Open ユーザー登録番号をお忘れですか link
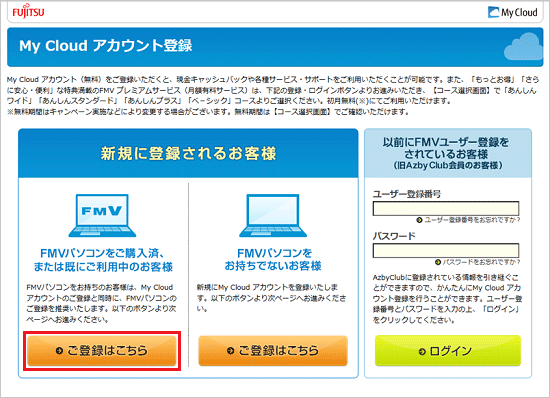This screenshot has height=398, width=550. [468, 220]
